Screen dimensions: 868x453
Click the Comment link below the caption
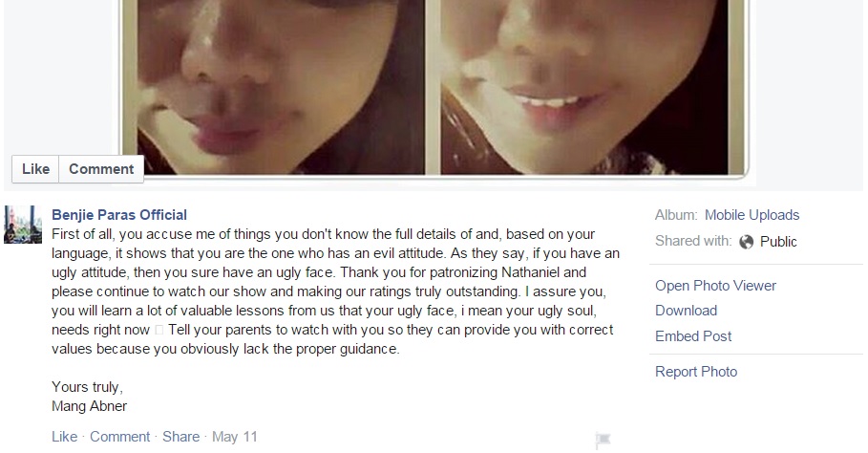(119, 437)
